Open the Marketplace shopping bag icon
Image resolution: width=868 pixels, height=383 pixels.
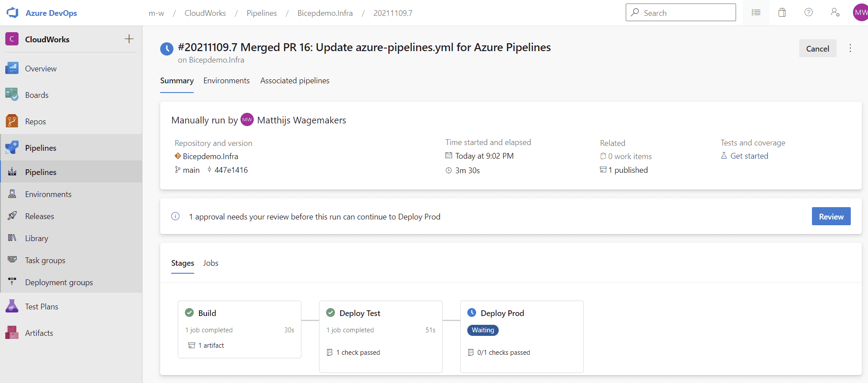point(782,12)
